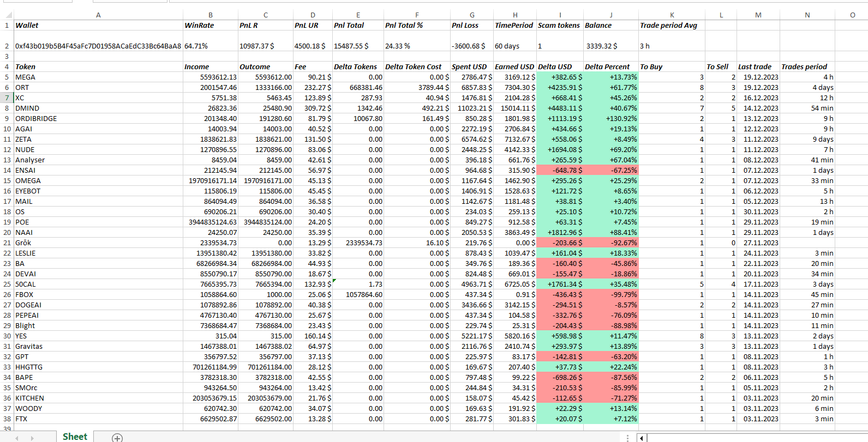Click red Delta USD -648.78 $ cell
The height and width of the screenshot is (442, 868).
[x=560, y=171]
